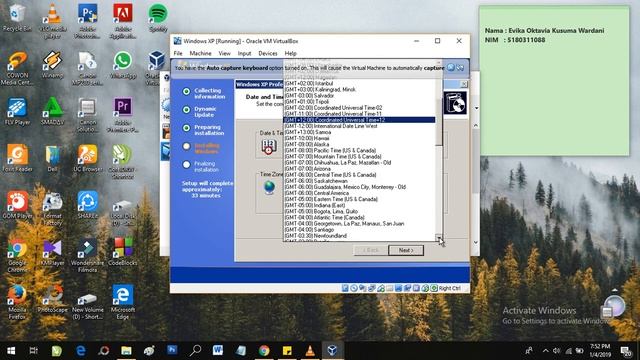
Task: Open the Windows Start button
Action: [x=11, y=351]
